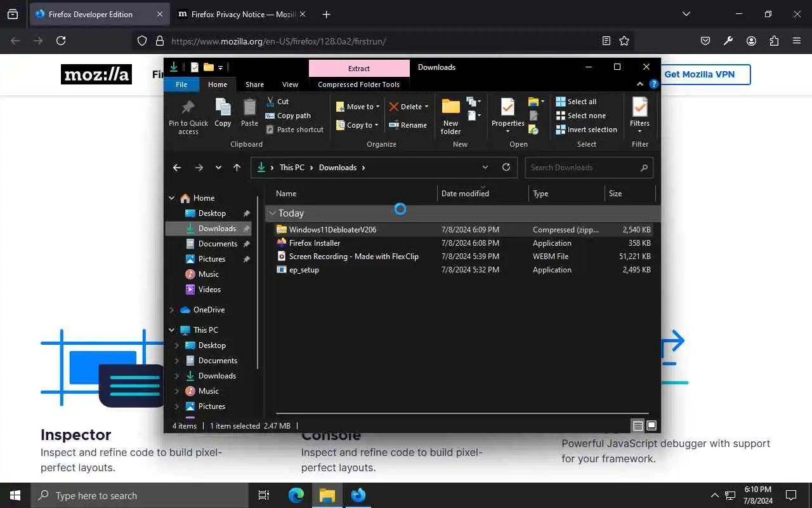Viewport: 812px width, 508px height.
Task: Go back in File Explorer
Action: click(x=177, y=168)
